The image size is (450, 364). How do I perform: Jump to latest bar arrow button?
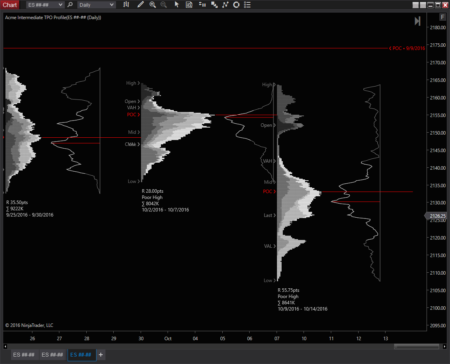(x=417, y=21)
